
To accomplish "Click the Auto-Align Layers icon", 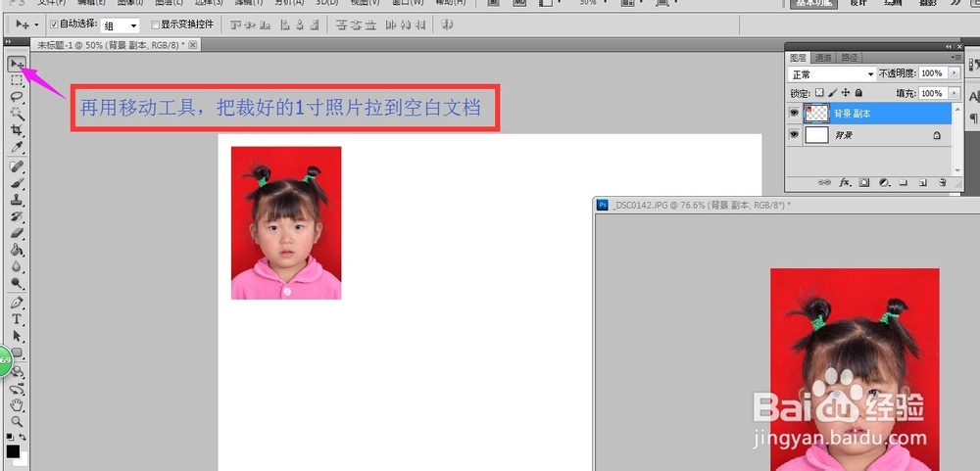I will coord(447,25).
